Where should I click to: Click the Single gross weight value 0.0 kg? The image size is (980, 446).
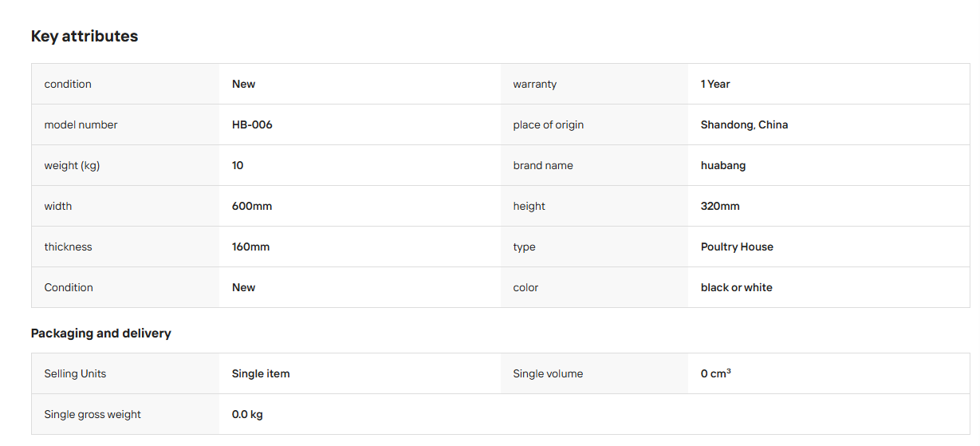247,414
